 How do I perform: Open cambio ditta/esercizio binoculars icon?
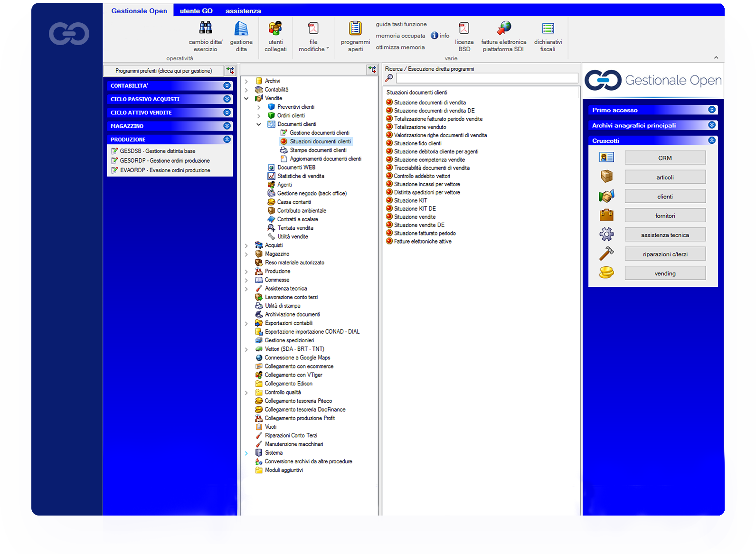(205, 28)
